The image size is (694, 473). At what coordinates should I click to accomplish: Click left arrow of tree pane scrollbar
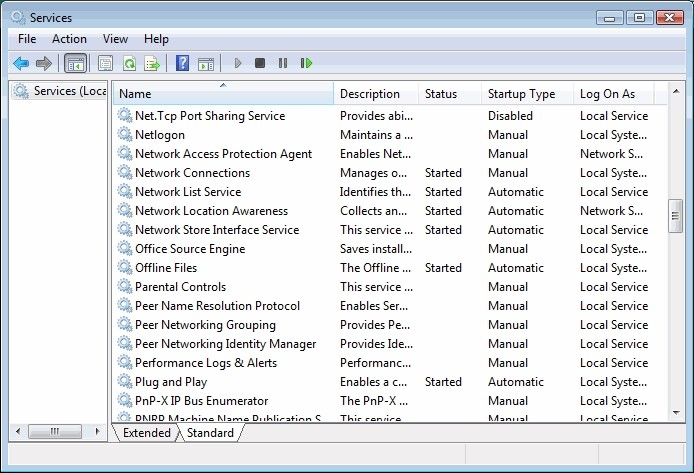[18, 431]
